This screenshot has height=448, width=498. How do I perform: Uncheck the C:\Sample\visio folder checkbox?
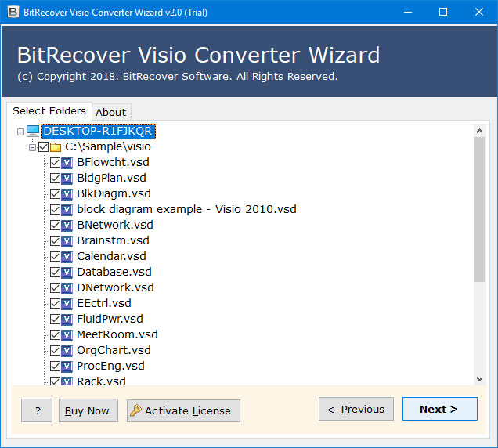point(44,146)
